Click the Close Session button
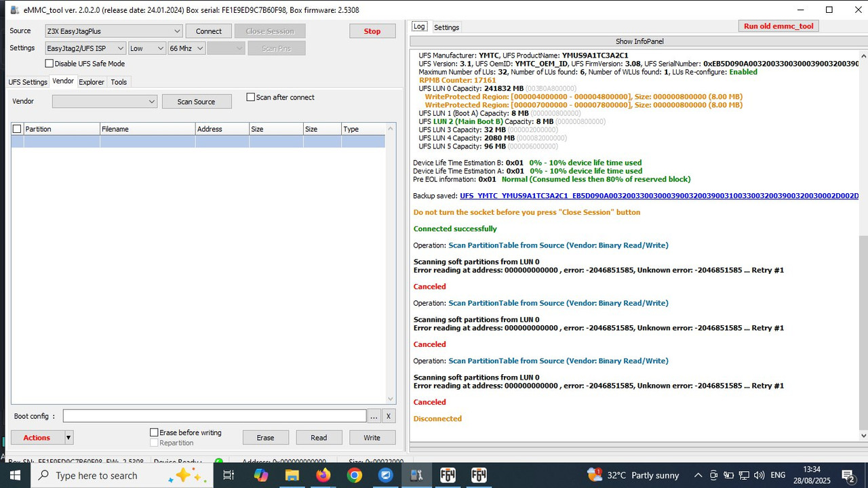Screen dimensions: 868x488 pyautogui.click(x=270, y=31)
